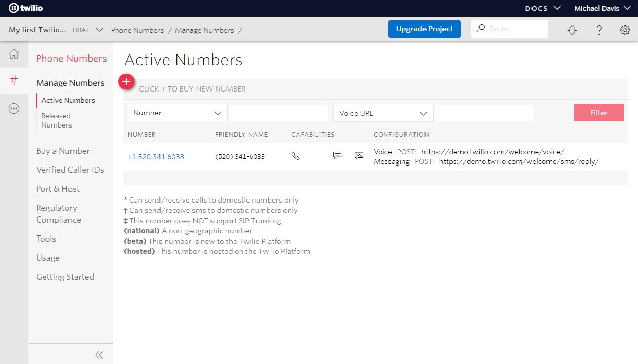Image resolution: width=638 pixels, height=364 pixels.
Task: Click the Active Numbers page title
Action: 183,60
